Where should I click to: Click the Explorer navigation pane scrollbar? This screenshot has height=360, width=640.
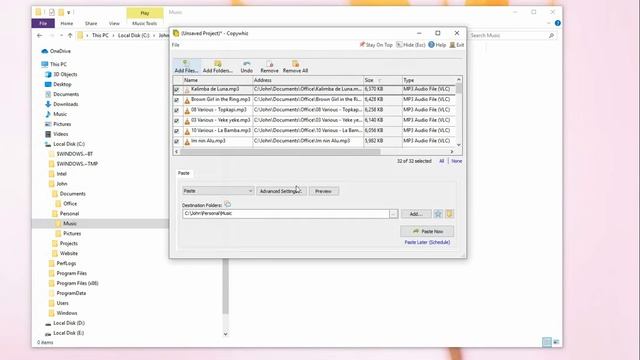click(x=225, y=287)
